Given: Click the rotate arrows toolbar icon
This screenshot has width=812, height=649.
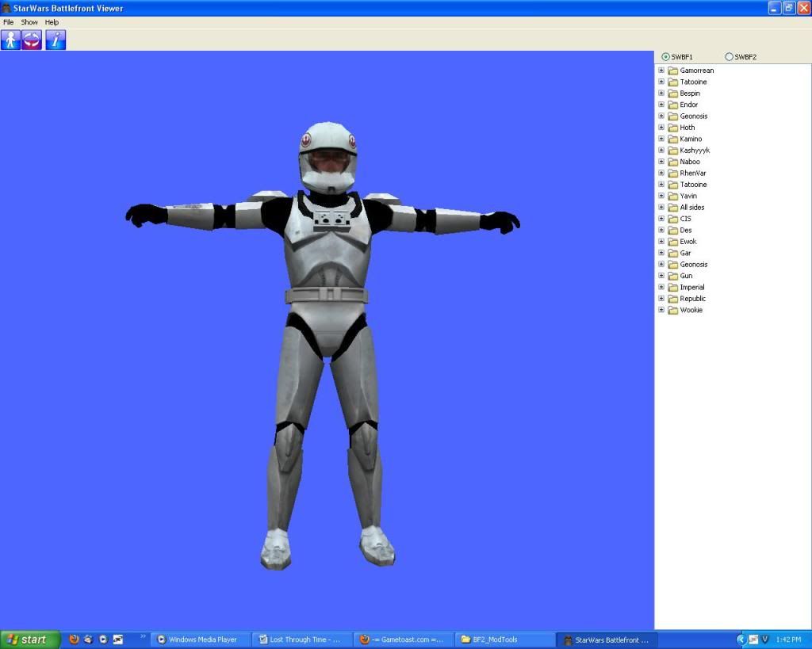Looking at the screenshot, I should pos(32,40).
